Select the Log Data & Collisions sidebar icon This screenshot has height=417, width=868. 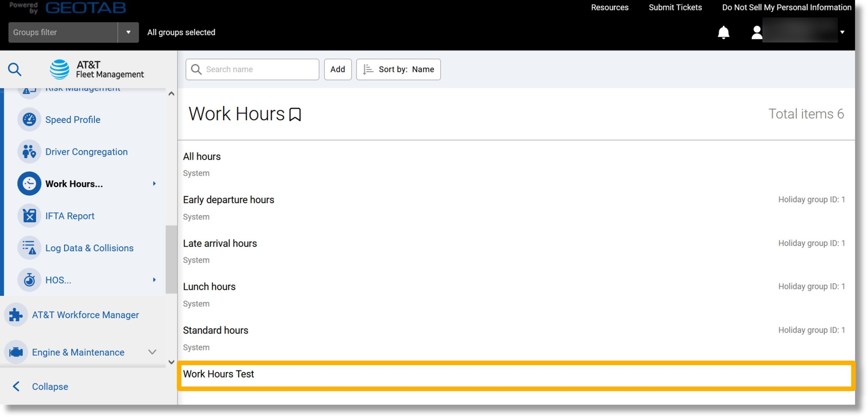pos(29,247)
